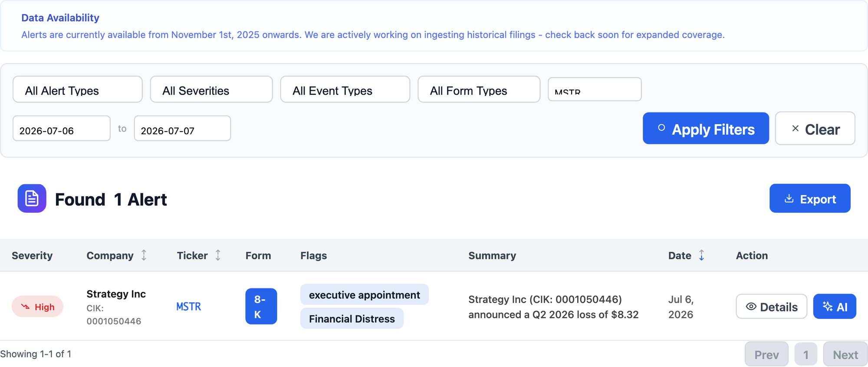This screenshot has width=868, height=367.
Task: Click the Showing 1-1 of 1 text
Action: 36,354
